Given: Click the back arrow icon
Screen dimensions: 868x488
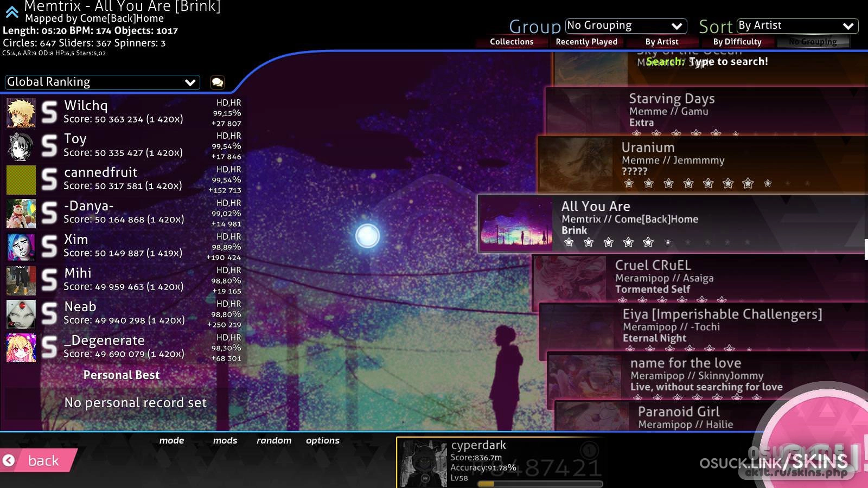Looking at the screenshot, I should 9,461.
